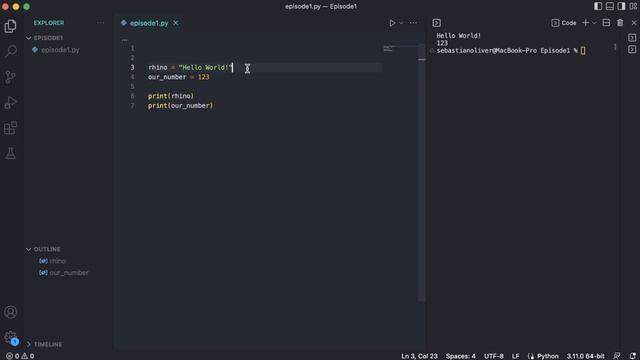
Task: Click the macOS yellow minimize button
Action: 16,7
